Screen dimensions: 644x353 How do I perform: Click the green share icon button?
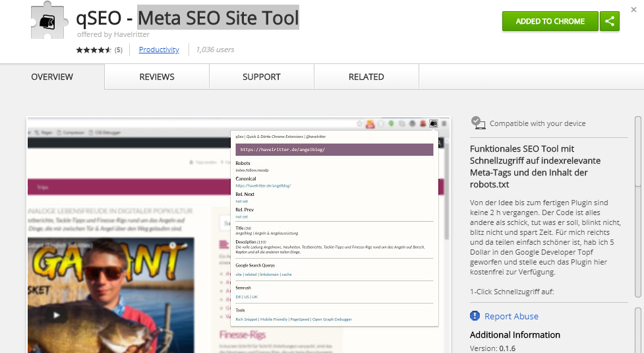pyautogui.click(x=610, y=21)
